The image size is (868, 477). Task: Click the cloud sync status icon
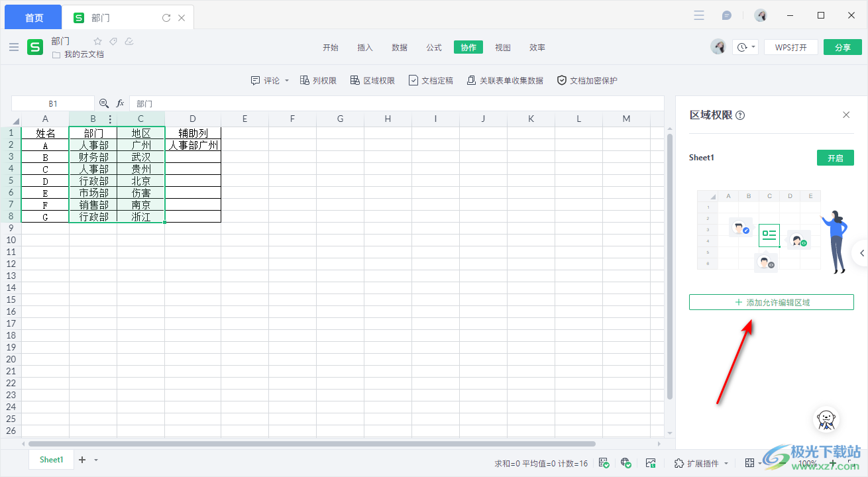click(129, 41)
